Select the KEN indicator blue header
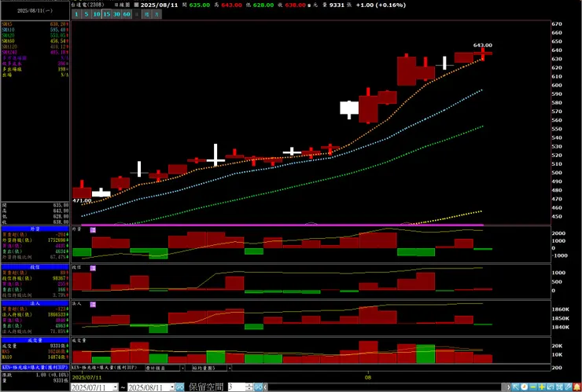Image resolution: width=582 pixels, height=392 pixels. coord(35,367)
